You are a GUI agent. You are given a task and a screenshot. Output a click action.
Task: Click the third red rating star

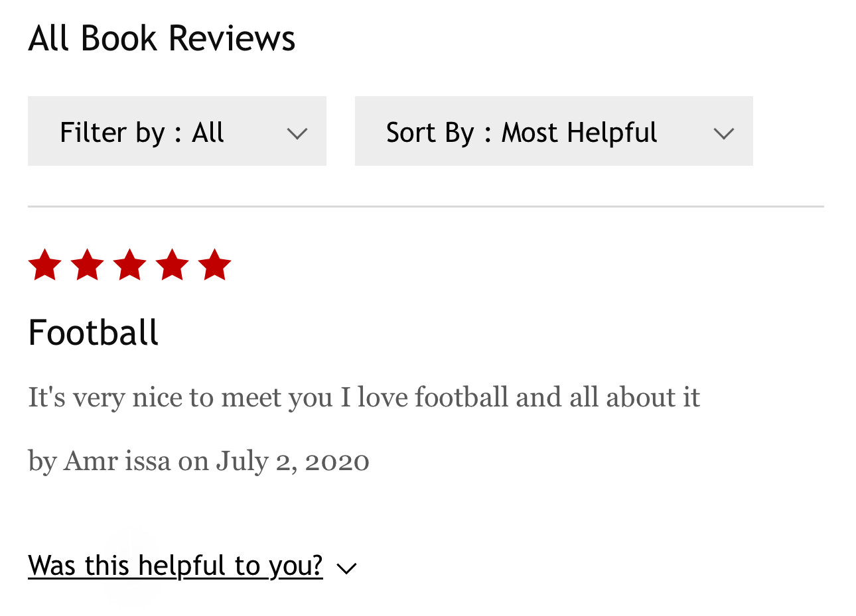(x=129, y=265)
